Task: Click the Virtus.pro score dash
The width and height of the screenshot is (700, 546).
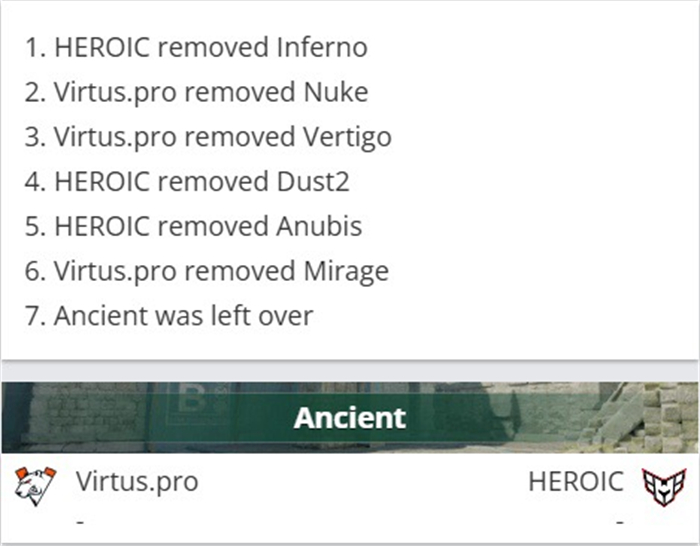Action: (80, 521)
